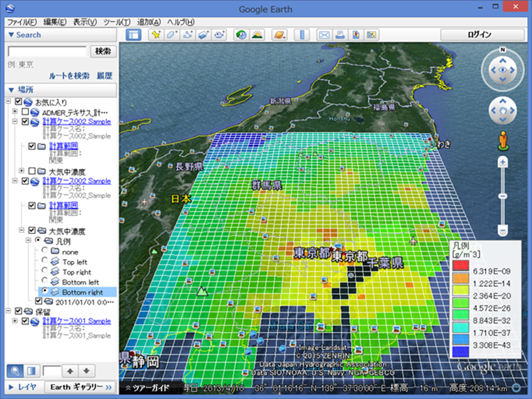Click the Add Placemark pin icon
532x399 pixels.
pyautogui.click(x=156, y=35)
